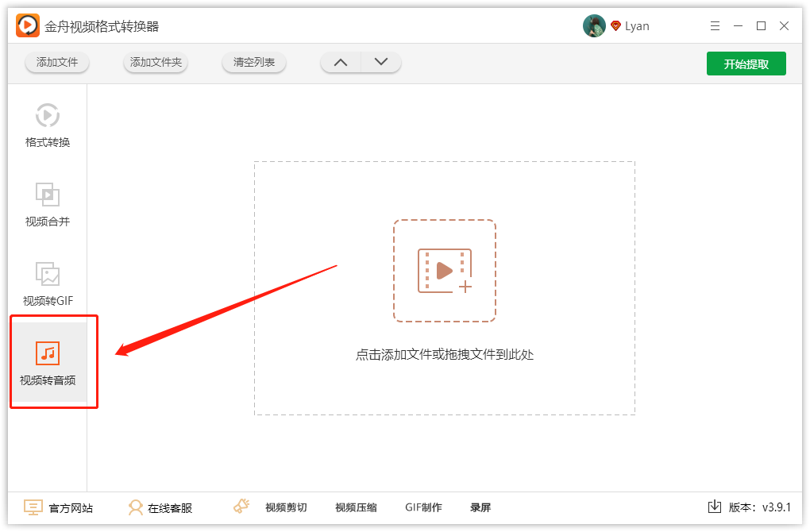Click the add video file icon in drop area
Screen dimensions: 810x532
[x=445, y=271]
